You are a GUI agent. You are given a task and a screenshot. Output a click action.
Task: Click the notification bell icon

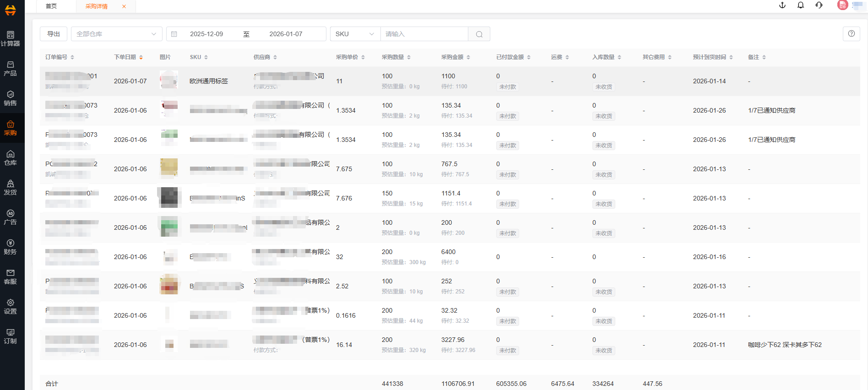[x=801, y=5]
